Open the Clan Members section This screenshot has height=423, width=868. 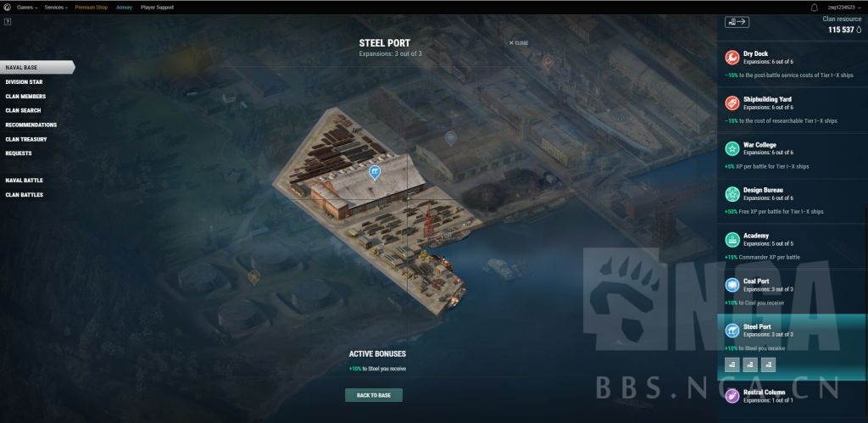(25, 97)
